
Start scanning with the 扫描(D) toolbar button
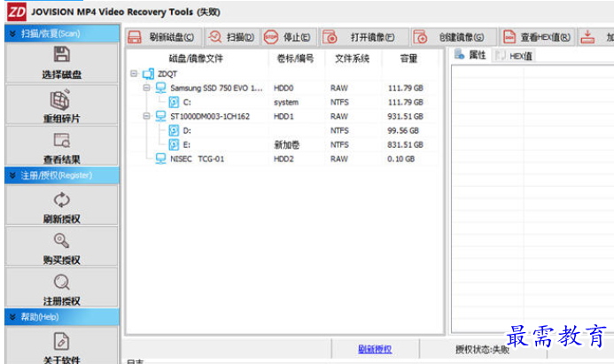(x=232, y=37)
